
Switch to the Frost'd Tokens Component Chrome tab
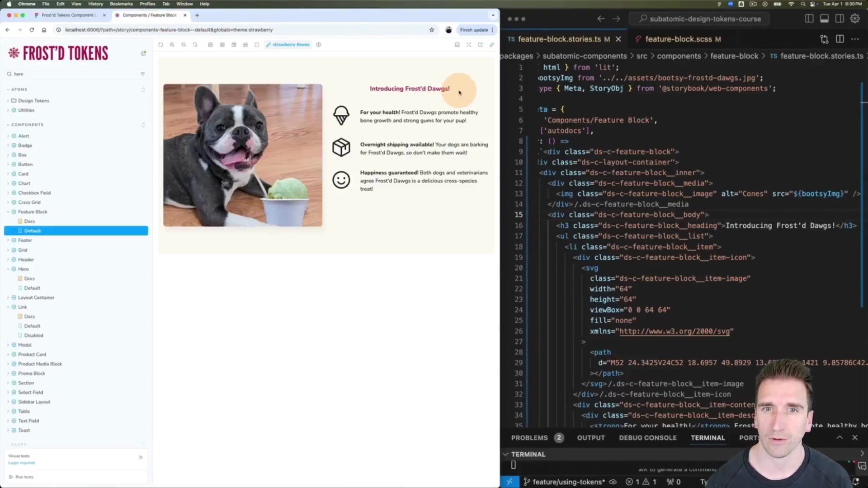tap(70, 15)
